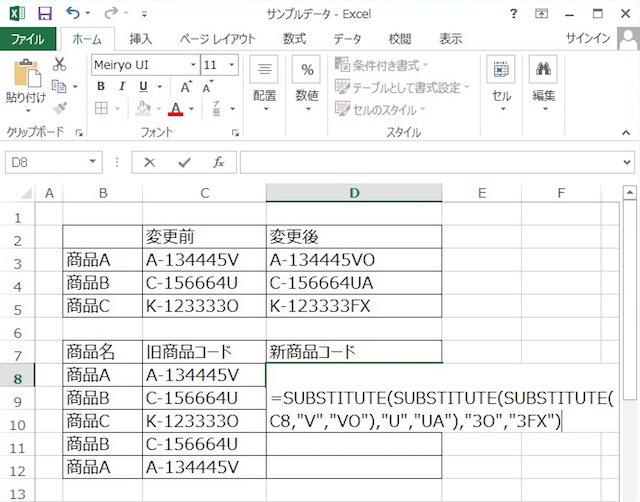The image size is (640, 502).
Task: Toggle Underline formatting
Action: pos(143,86)
